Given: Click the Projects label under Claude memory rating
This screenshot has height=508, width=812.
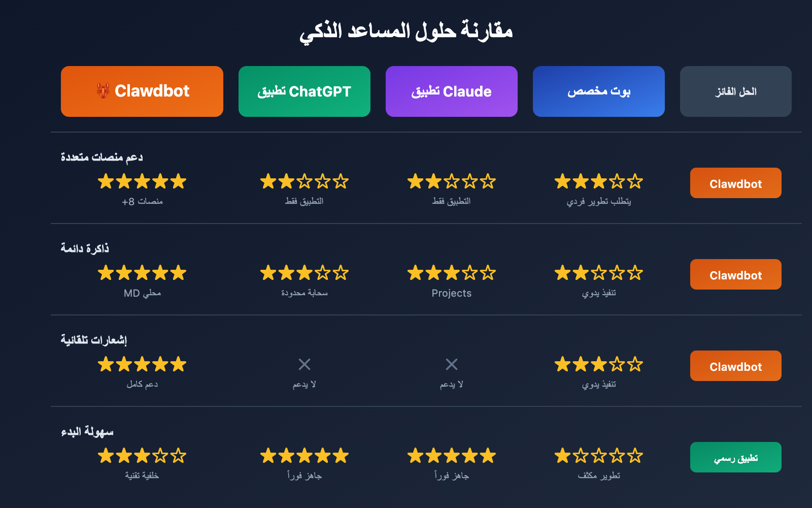Looking at the screenshot, I should coord(451,293).
